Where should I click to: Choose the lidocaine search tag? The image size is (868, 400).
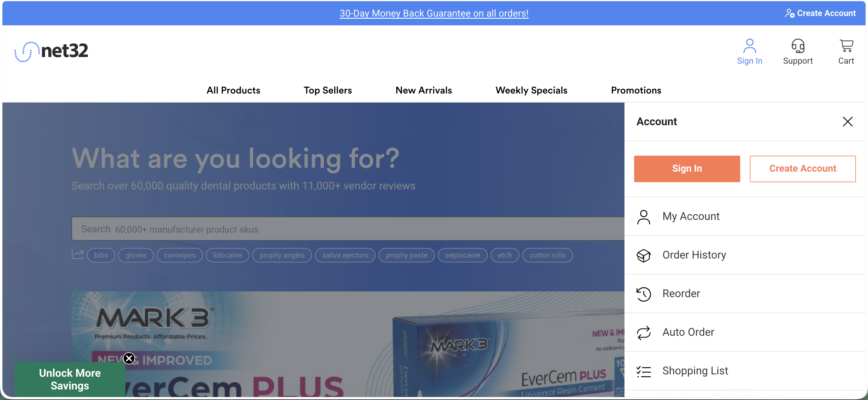(x=228, y=255)
